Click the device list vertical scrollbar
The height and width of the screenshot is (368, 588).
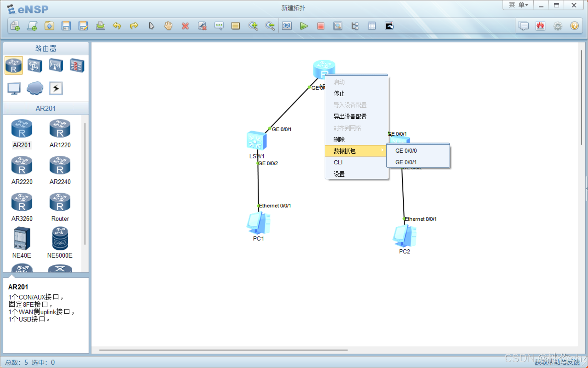point(85,184)
